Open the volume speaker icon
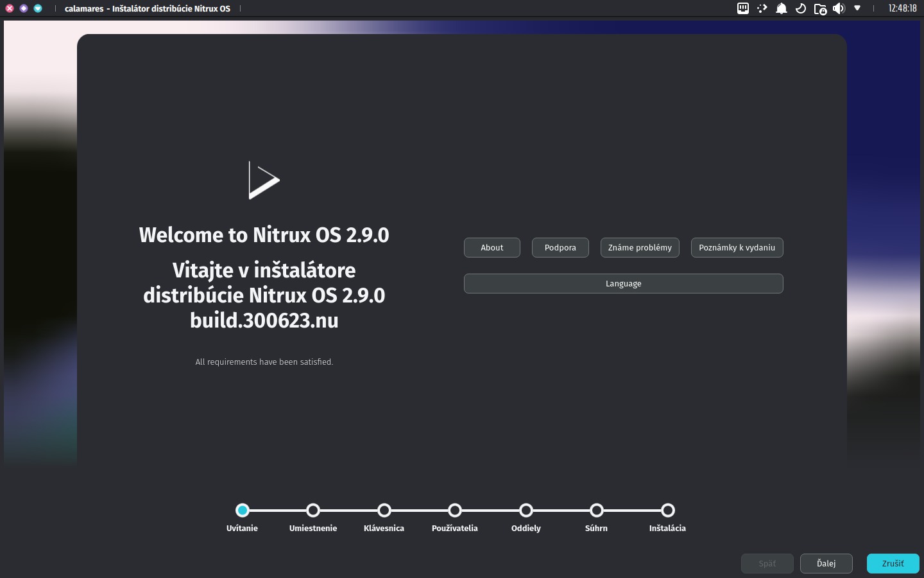 coord(839,8)
